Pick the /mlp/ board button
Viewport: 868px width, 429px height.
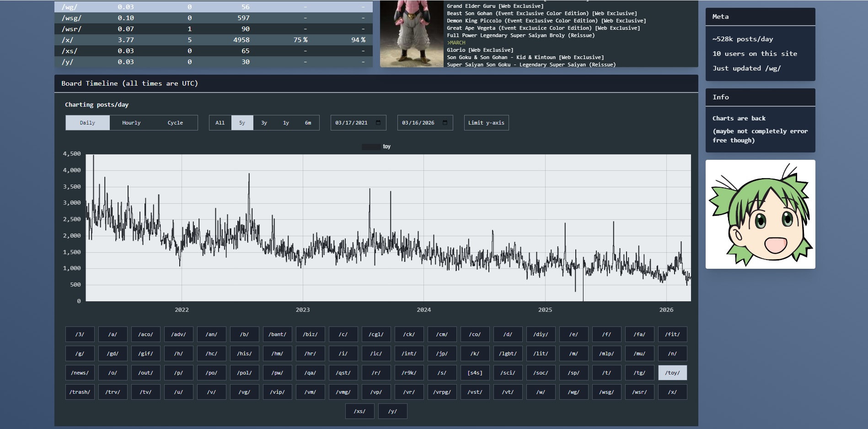(607, 353)
